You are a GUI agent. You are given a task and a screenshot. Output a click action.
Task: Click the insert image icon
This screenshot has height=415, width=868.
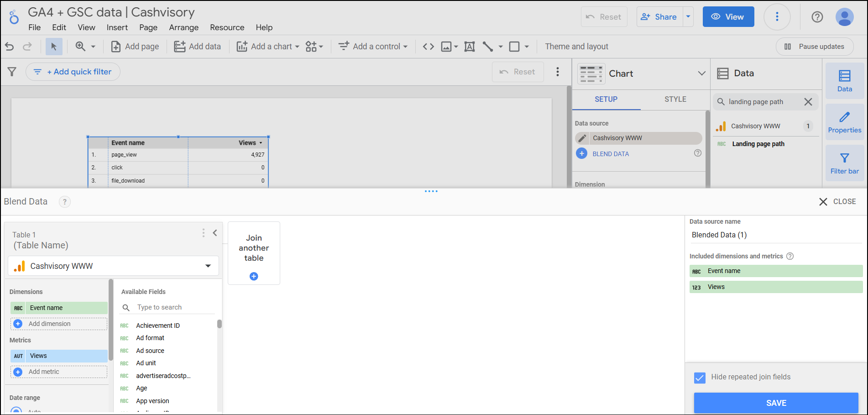[x=446, y=47]
